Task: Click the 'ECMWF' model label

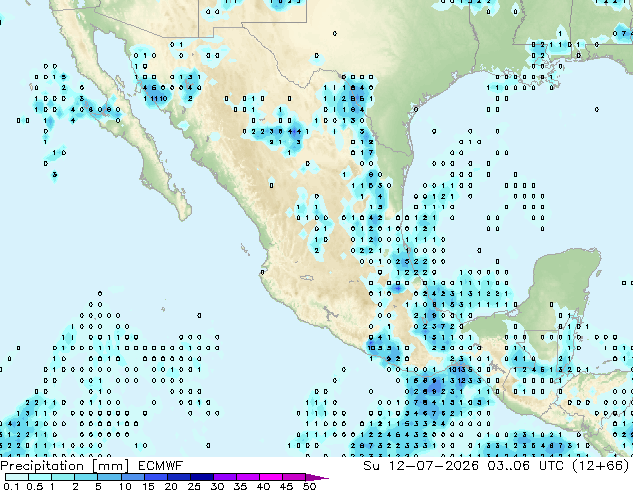Action: pos(160,466)
